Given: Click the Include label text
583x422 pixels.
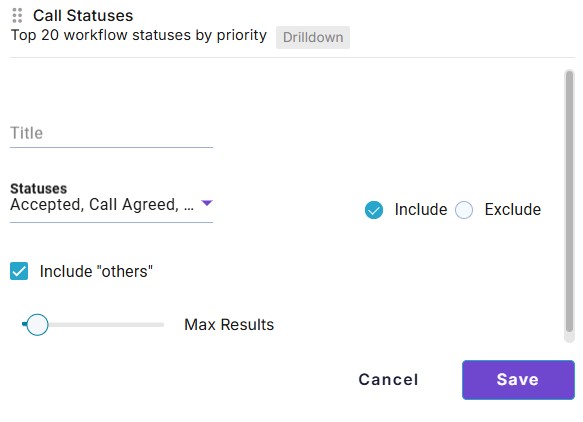Looking at the screenshot, I should pos(421,210).
